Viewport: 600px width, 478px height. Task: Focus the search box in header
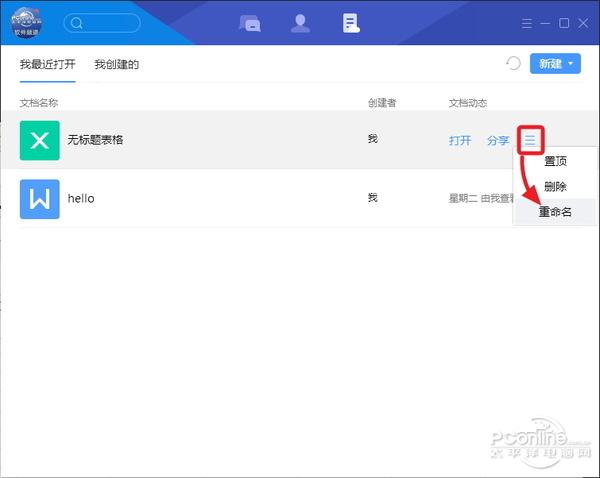click(102, 23)
